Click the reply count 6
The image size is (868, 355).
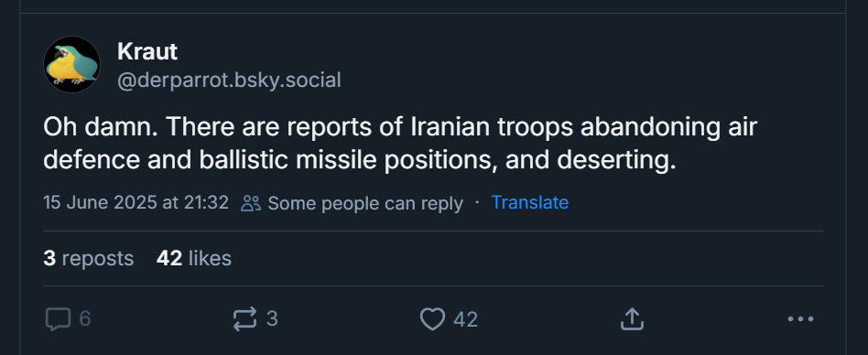[85, 319]
